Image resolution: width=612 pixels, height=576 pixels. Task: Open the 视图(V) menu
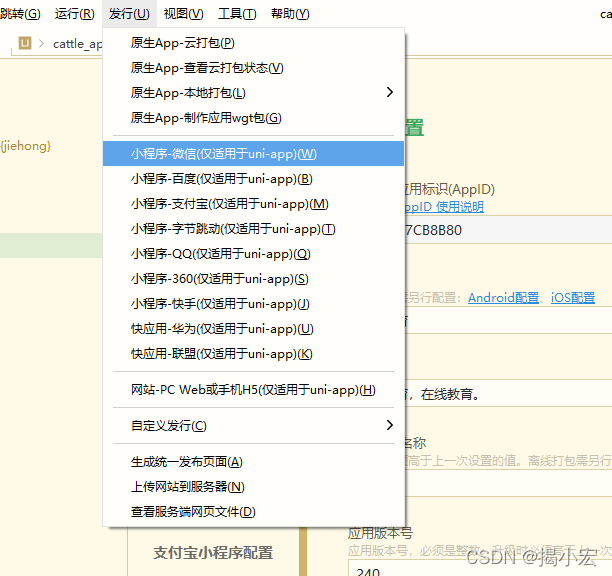(183, 14)
